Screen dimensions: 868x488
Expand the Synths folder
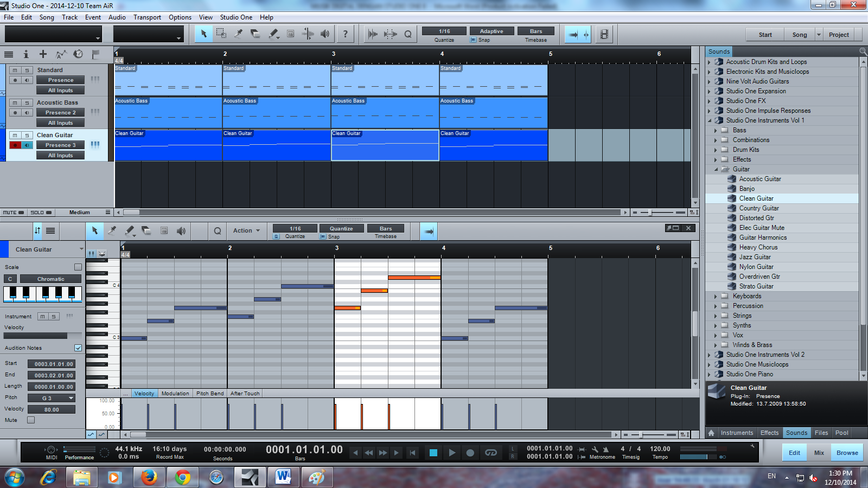pos(716,325)
